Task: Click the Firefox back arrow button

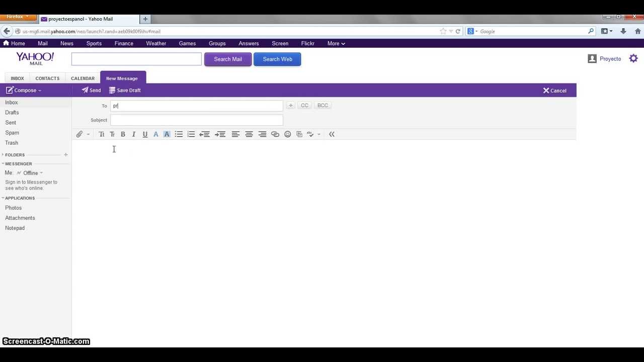Action: 7,31
